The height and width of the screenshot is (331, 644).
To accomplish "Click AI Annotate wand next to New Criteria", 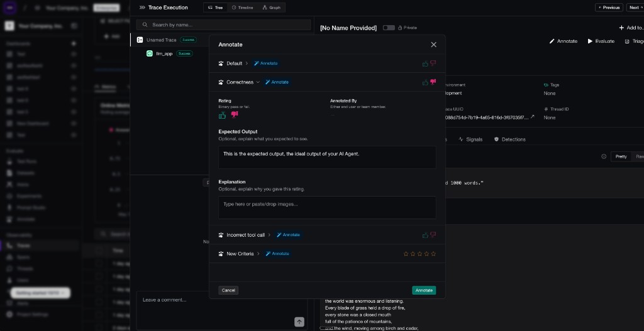I will point(277,254).
